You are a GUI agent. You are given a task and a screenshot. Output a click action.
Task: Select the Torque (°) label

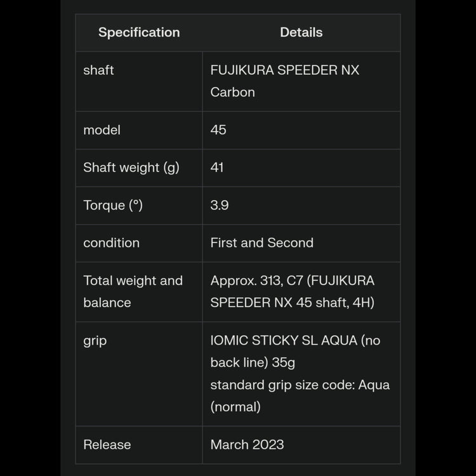113,205
